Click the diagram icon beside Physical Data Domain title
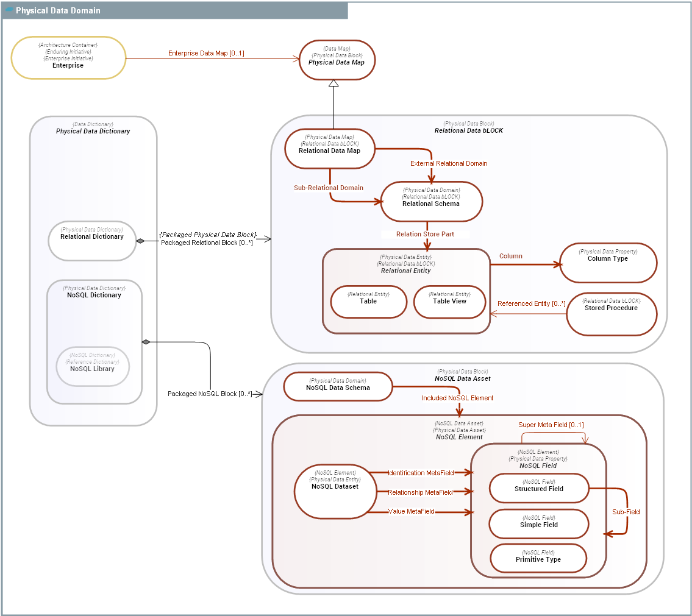Image resolution: width=692 pixels, height=616 pixels. (x=9, y=10)
